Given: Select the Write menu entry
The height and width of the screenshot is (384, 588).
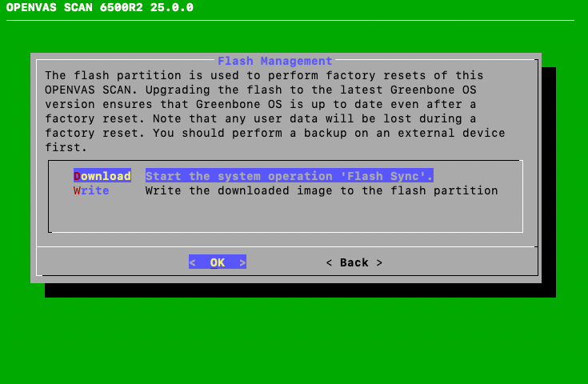Looking at the screenshot, I should pos(91,191).
